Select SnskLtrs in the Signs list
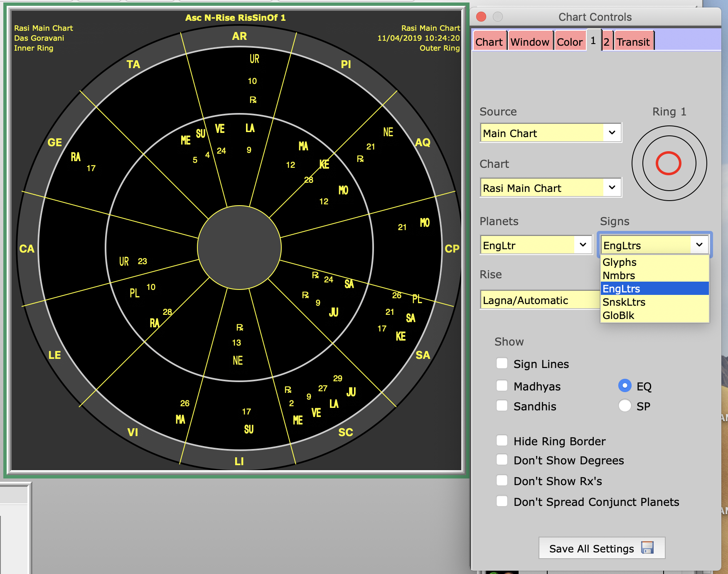This screenshot has height=574, width=728. (624, 302)
